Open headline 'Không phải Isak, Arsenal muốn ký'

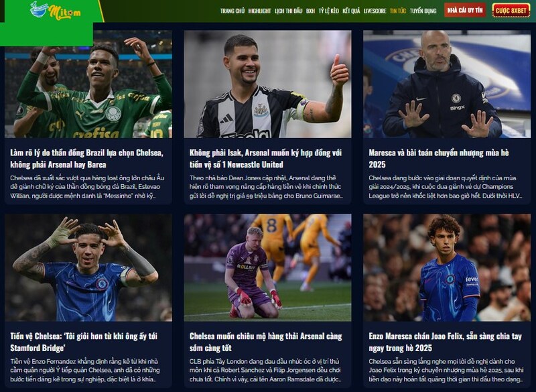[265, 159]
